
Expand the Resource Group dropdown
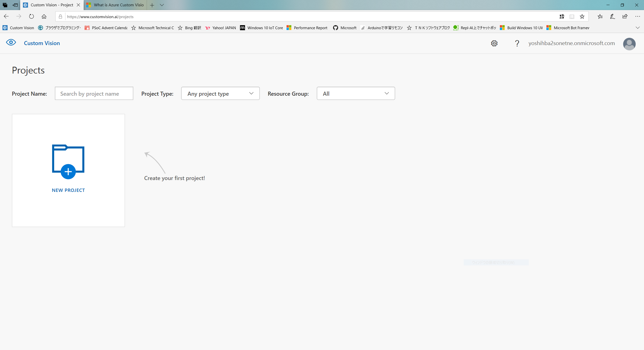(356, 93)
